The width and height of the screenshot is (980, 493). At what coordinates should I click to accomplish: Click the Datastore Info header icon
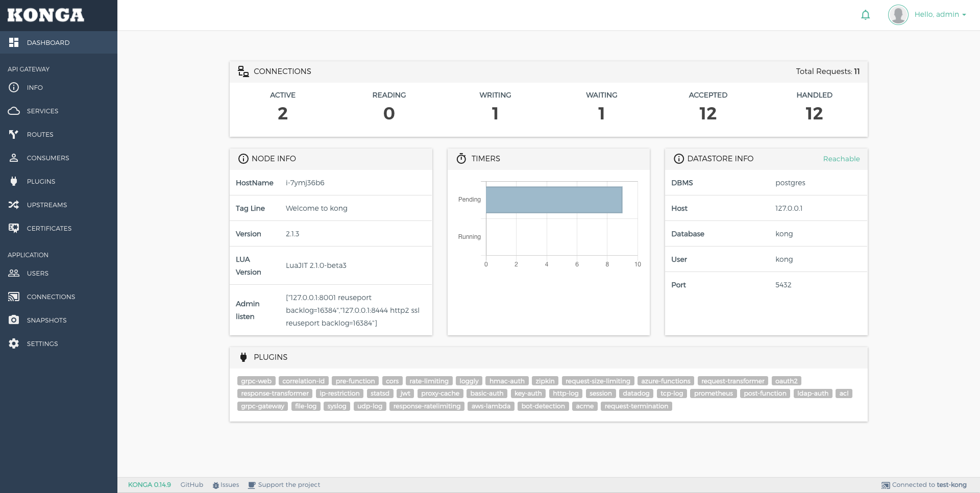point(679,159)
